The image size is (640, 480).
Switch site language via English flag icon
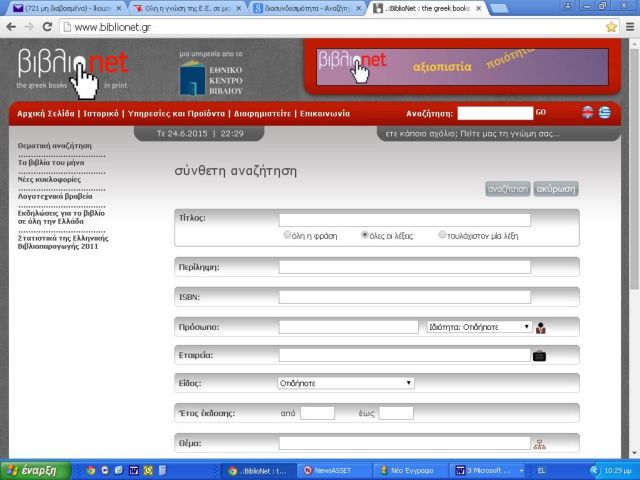(x=588, y=113)
